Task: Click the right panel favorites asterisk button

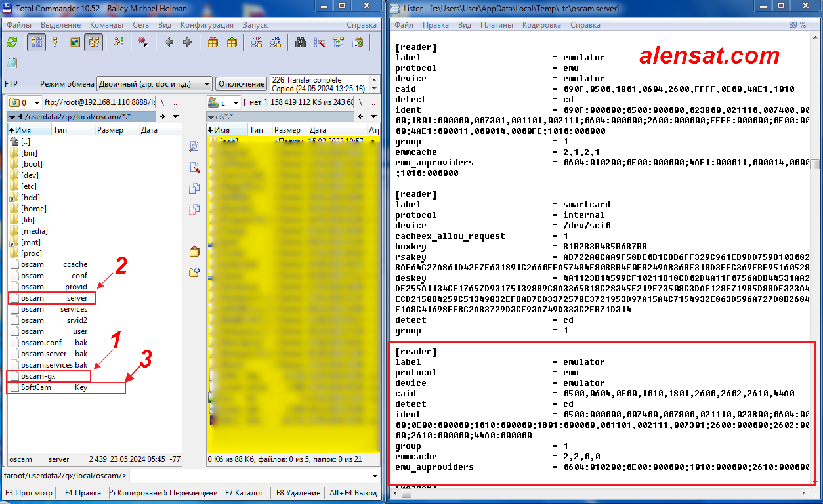Action: [x=360, y=116]
